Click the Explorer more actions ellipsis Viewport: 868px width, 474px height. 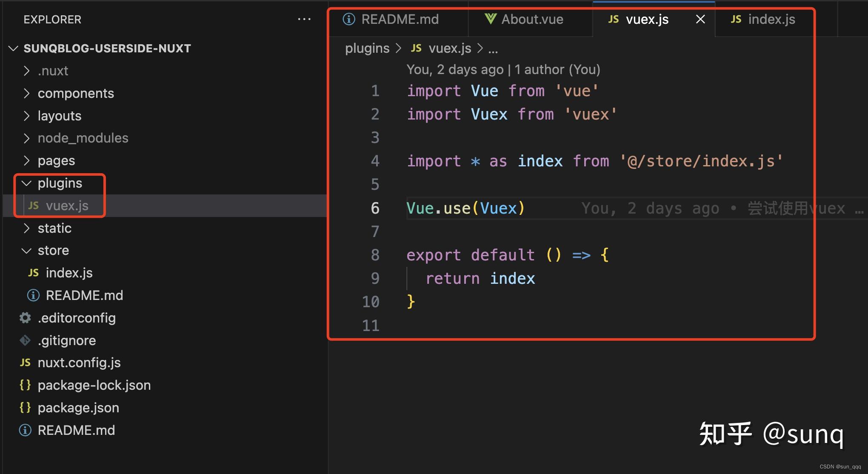(304, 19)
